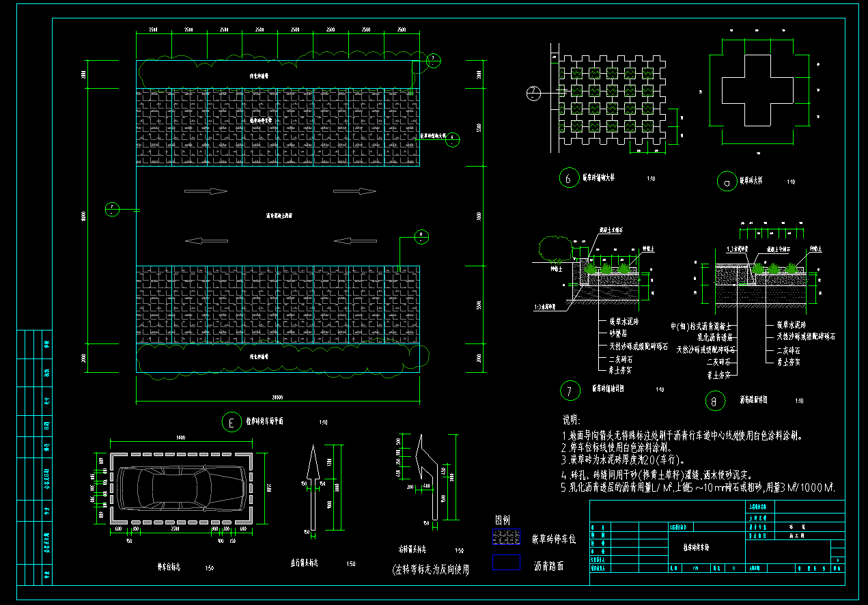This screenshot has height=605, width=868.
Task: Click the upper-left rightward lane direction arrow
Action: pos(206,192)
